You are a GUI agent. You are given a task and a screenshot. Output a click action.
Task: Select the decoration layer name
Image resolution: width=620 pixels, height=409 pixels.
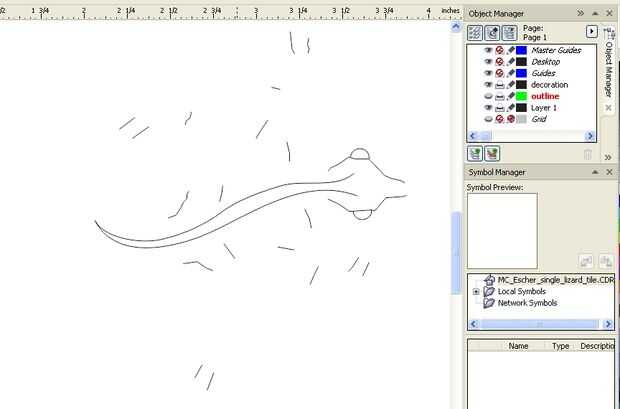pyautogui.click(x=549, y=85)
